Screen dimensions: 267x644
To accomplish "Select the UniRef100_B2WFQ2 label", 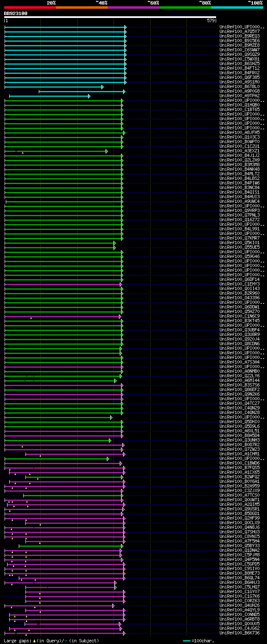I will pos(239,477).
